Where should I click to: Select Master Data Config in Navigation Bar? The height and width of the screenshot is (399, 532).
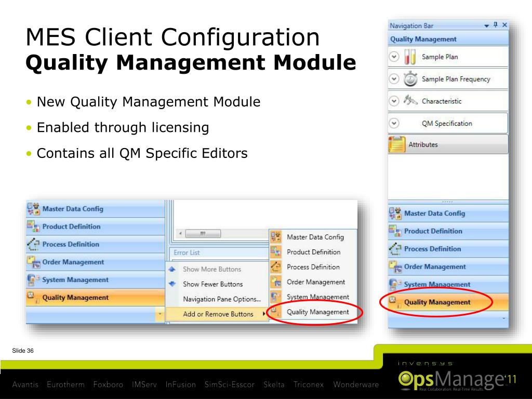point(448,214)
